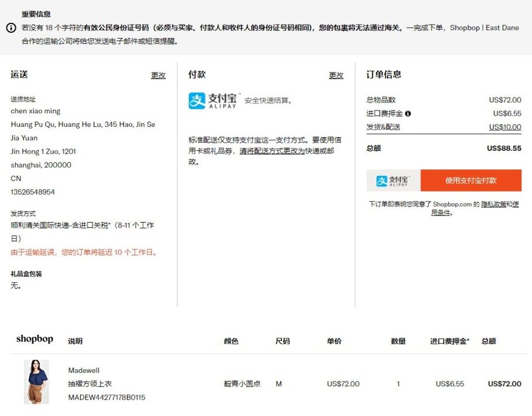This screenshot has width=532, height=416.
Task: Open the 隐私政策和使用条件 link
Action: click(x=500, y=204)
